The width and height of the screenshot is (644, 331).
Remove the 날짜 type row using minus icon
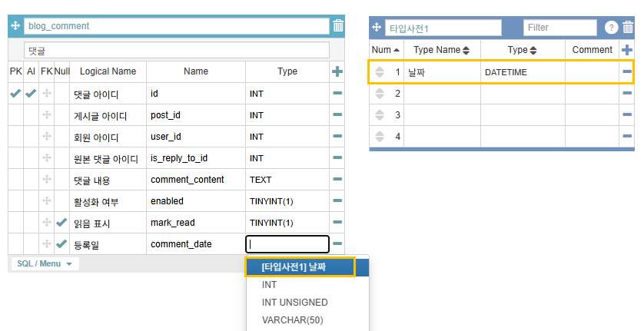coord(627,72)
